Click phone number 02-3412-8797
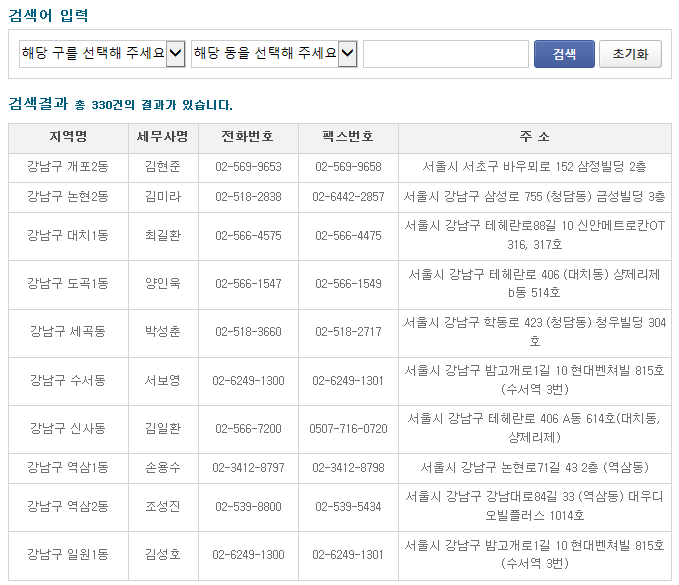 pyautogui.click(x=248, y=468)
